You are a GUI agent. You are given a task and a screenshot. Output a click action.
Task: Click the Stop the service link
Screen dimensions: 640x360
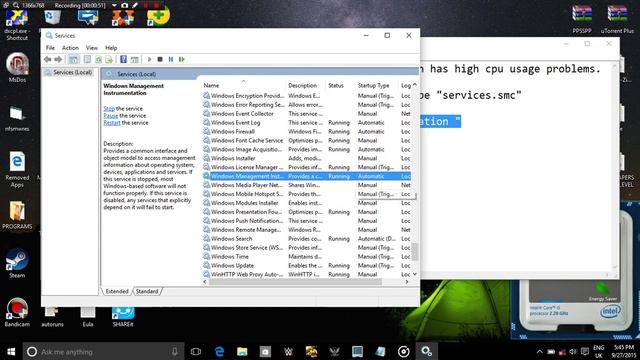point(109,109)
